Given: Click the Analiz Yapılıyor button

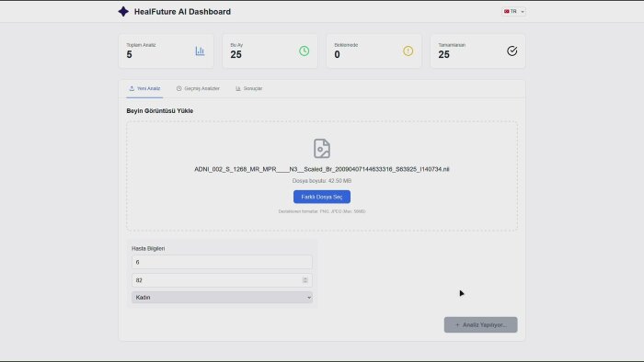Looking at the screenshot, I should point(480,324).
